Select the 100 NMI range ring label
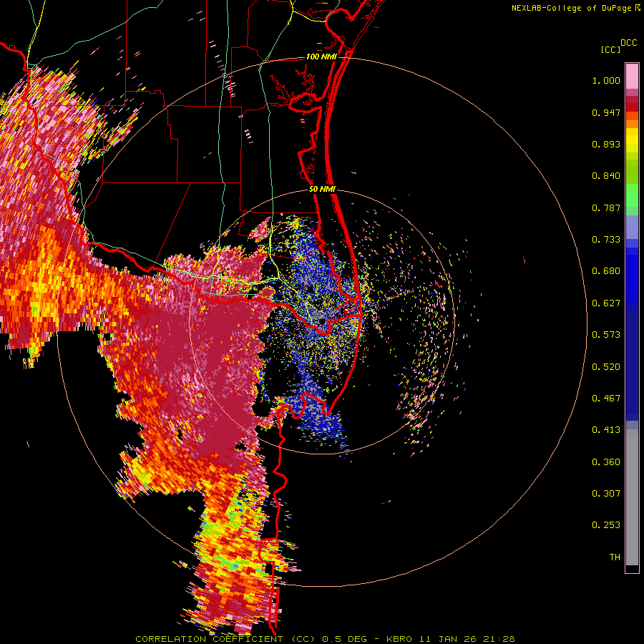 click(321, 57)
